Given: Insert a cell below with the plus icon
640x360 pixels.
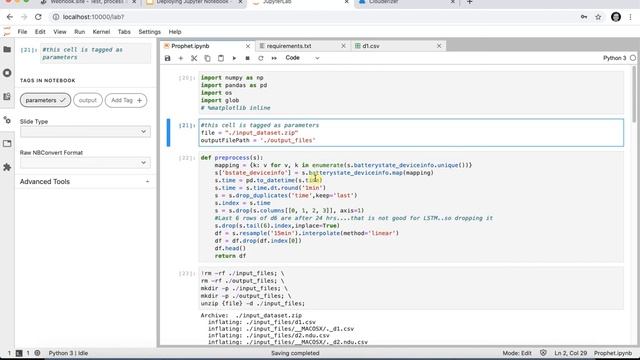Looking at the screenshot, I should (x=181, y=58).
